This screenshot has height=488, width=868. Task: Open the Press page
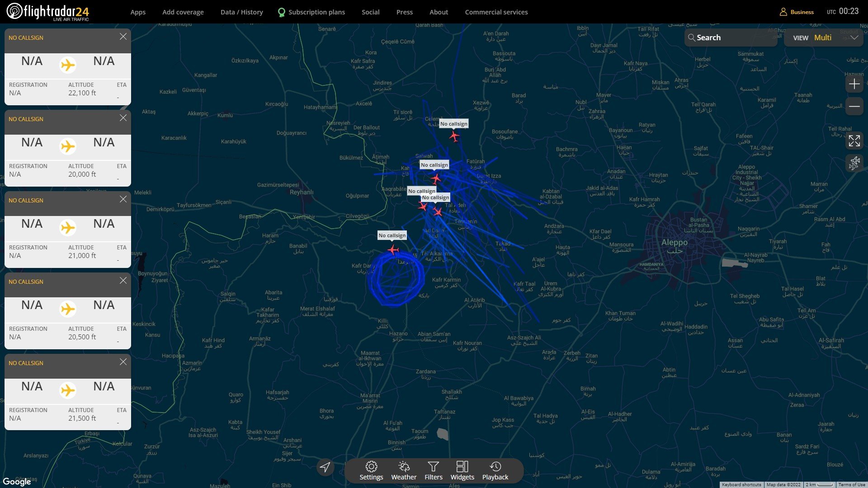(405, 12)
